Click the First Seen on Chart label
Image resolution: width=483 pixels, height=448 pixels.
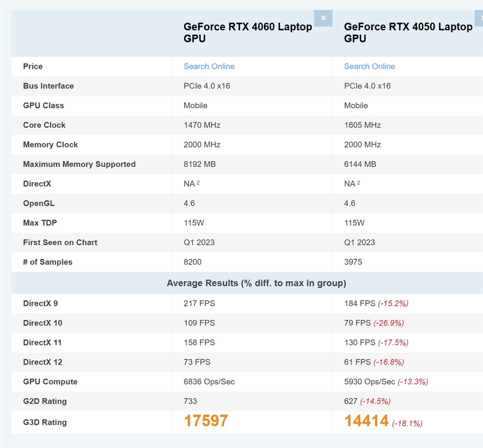click(60, 242)
